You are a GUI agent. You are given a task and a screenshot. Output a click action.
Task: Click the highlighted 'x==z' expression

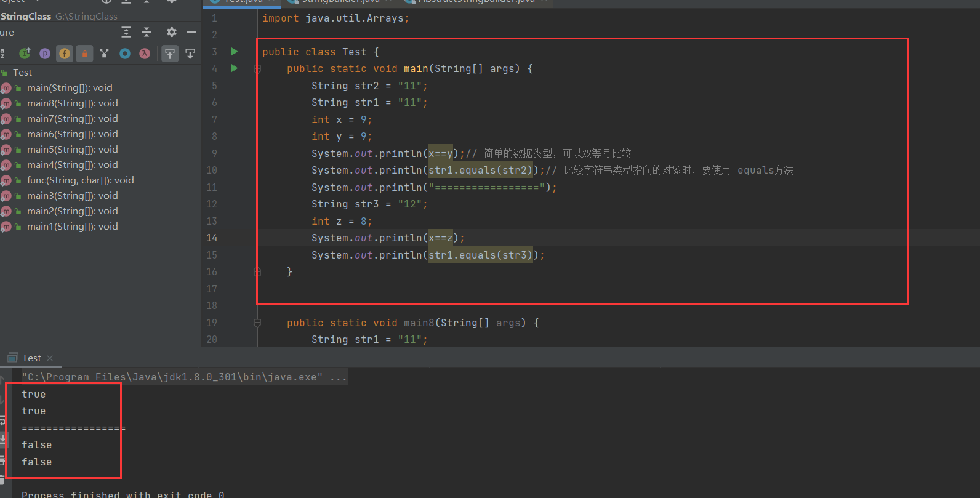441,238
